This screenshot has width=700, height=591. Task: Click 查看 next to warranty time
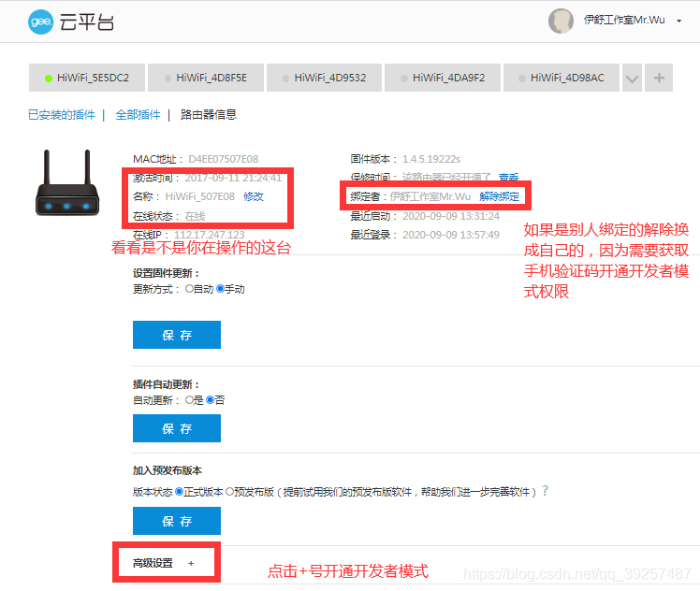(509, 177)
